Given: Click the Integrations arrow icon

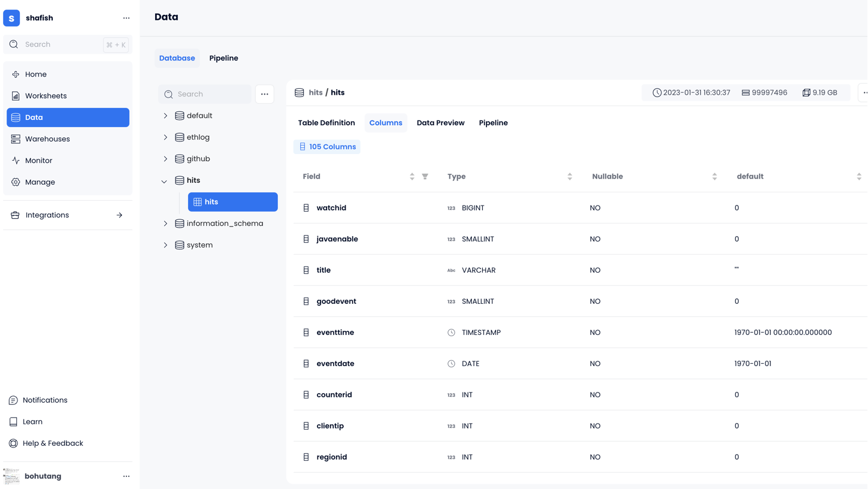Looking at the screenshot, I should tap(119, 215).
